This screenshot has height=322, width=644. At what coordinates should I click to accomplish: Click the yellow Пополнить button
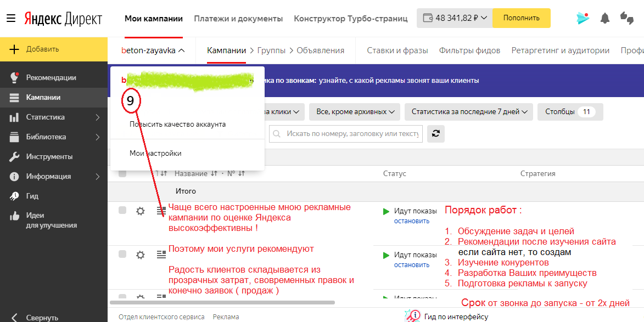(x=521, y=18)
